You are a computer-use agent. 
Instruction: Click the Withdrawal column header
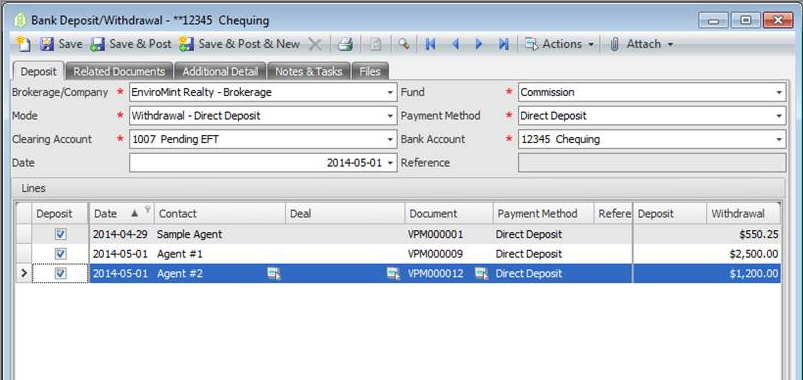coord(744,214)
